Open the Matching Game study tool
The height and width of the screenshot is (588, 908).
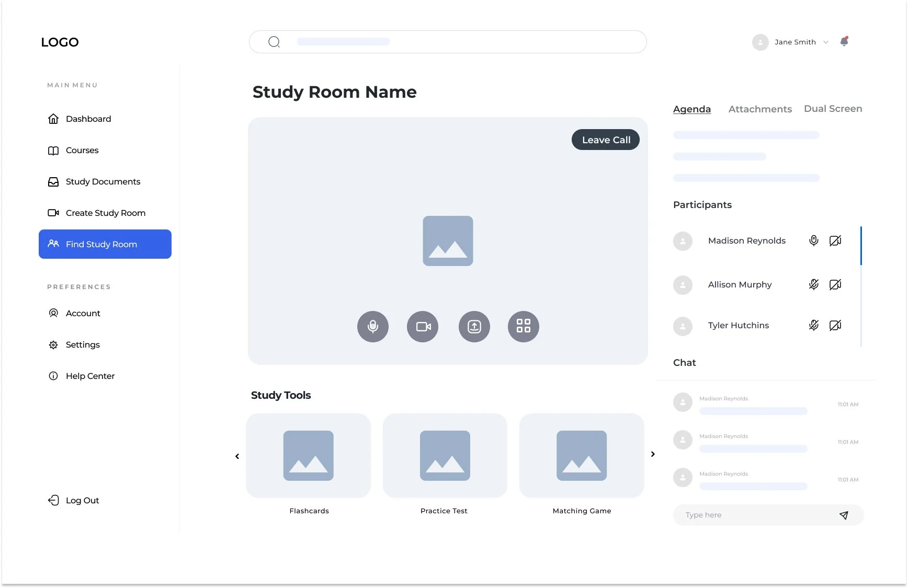pos(582,456)
